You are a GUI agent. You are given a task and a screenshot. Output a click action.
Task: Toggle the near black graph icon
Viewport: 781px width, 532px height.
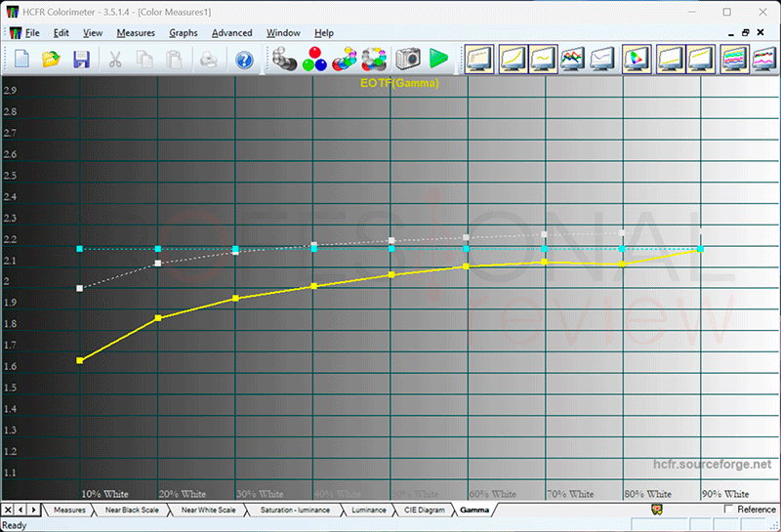671,59
